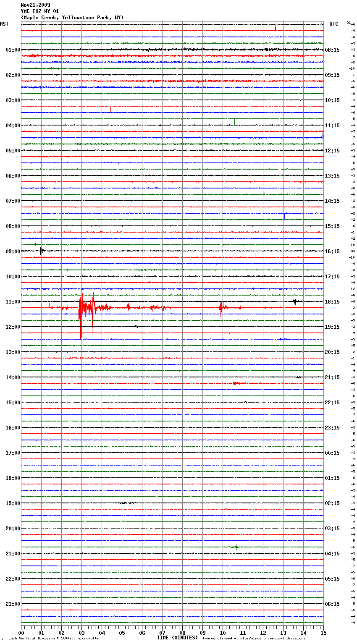This screenshot has height=644, width=357.
Task: Click the 16:15 UTC time label
Action: 332,251
